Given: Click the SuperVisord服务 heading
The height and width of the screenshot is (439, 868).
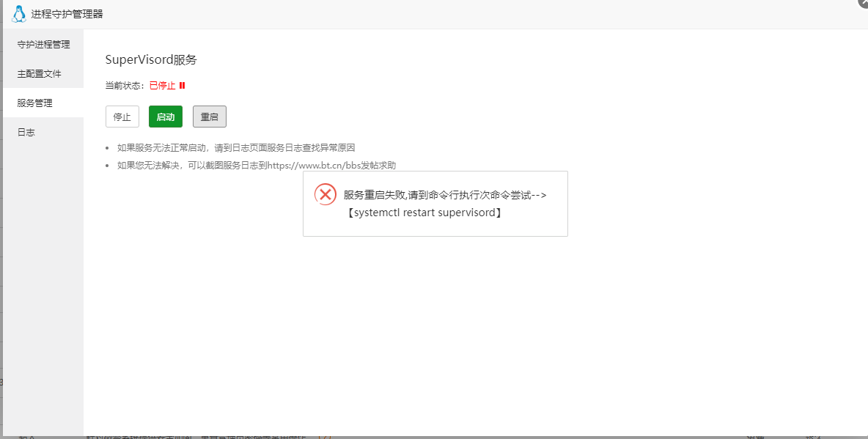Looking at the screenshot, I should (151, 60).
